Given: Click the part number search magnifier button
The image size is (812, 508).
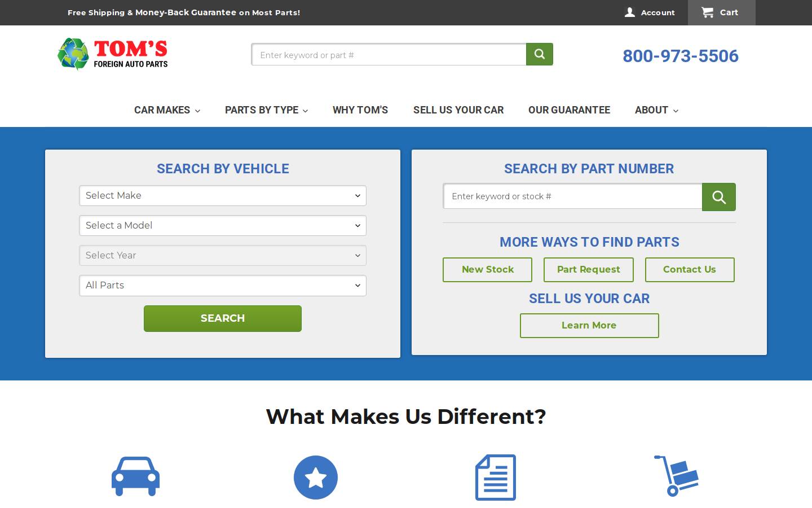Looking at the screenshot, I should [x=719, y=197].
